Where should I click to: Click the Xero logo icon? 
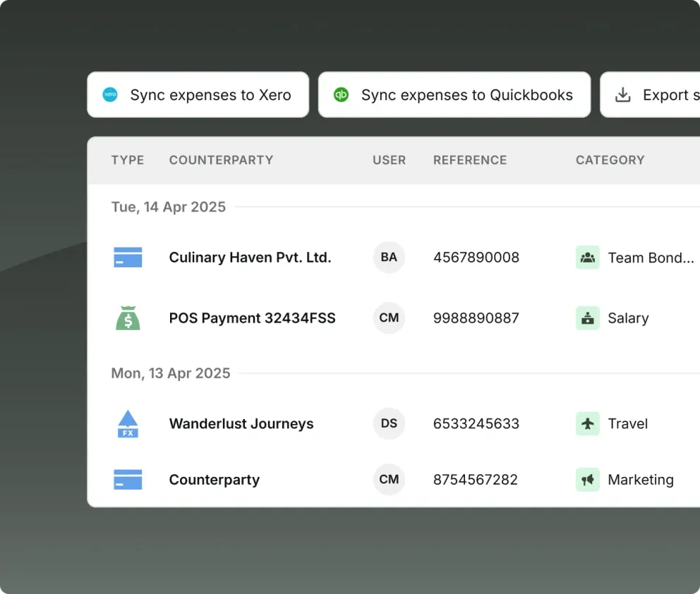110,95
